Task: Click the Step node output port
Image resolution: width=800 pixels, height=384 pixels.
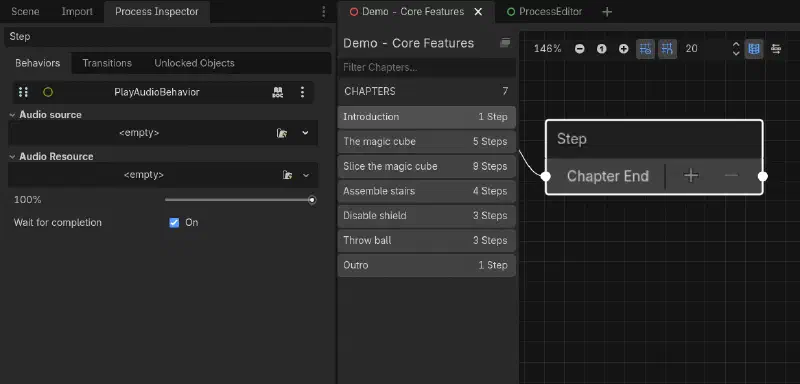Action: point(763,176)
